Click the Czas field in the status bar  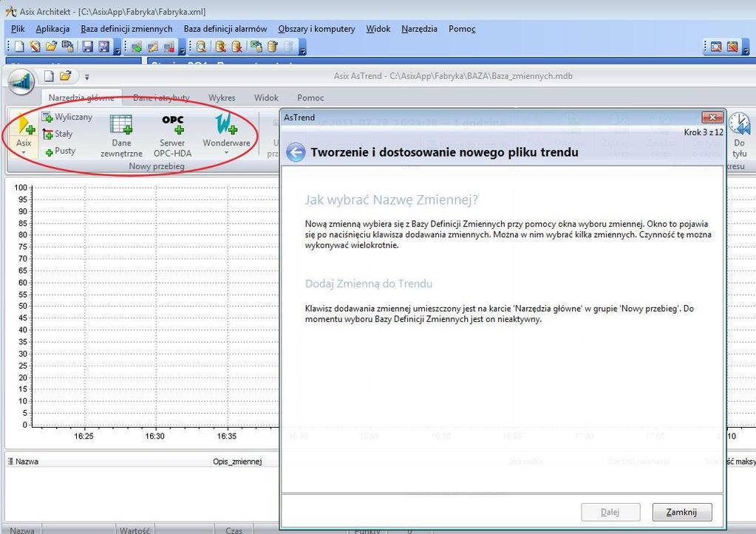234,530
